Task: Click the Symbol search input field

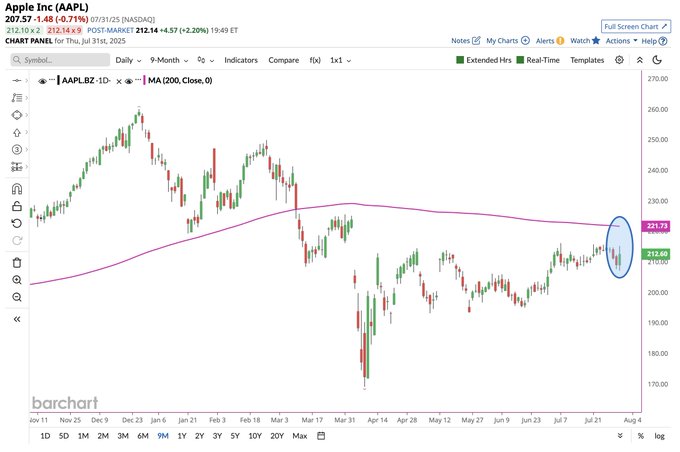Action: pyautogui.click(x=60, y=60)
